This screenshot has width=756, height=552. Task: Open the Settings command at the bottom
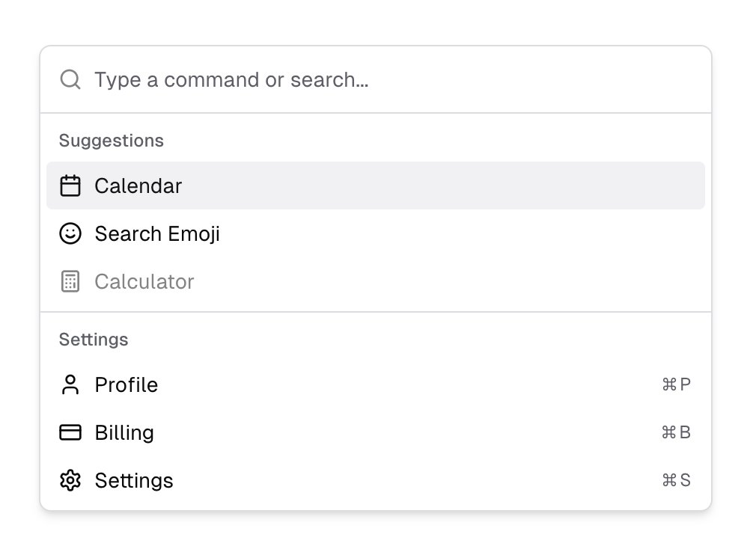click(x=134, y=480)
